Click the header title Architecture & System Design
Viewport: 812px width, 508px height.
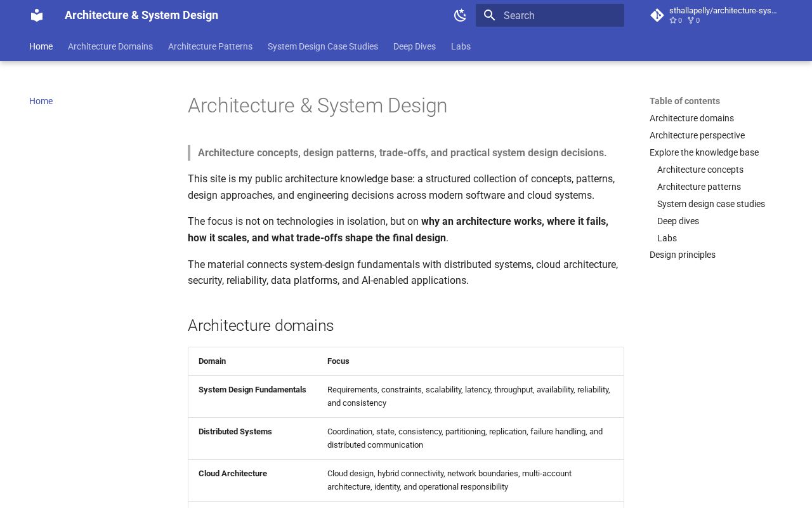(x=141, y=15)
